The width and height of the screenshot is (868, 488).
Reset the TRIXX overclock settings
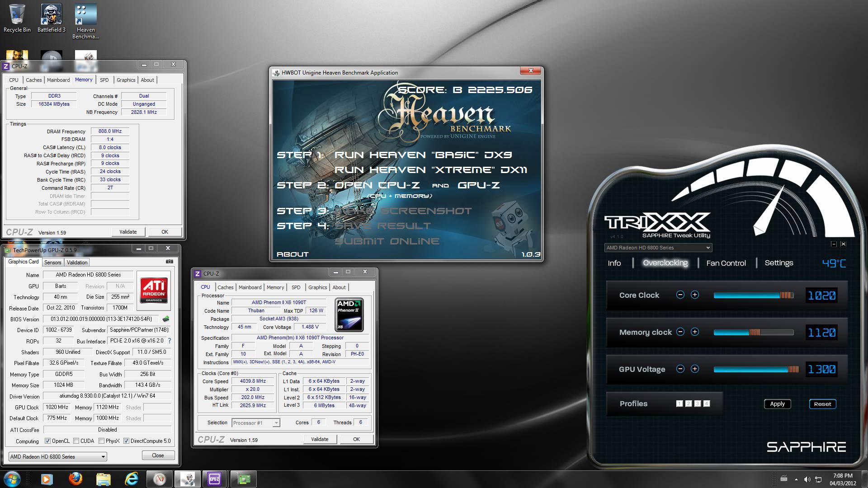(x=822, y=404)
